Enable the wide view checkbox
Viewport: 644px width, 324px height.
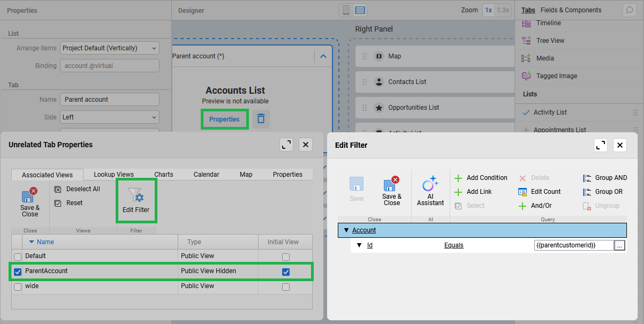[18, 287]
